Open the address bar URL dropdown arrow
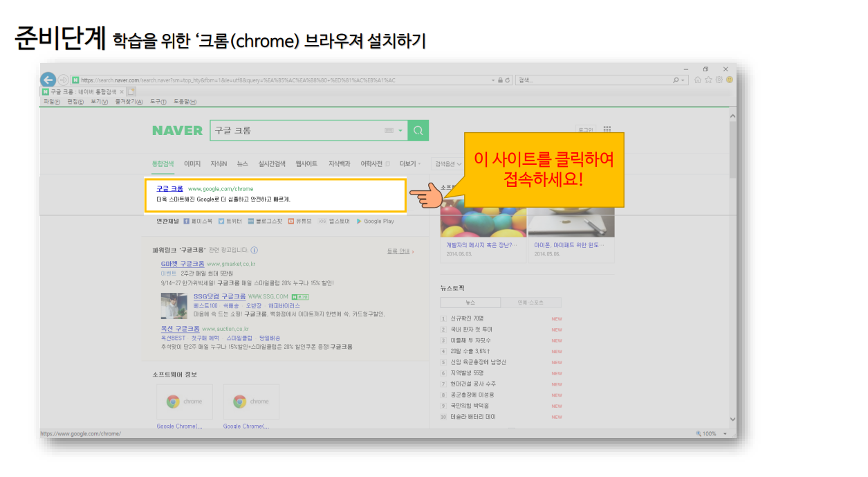The height and width of the screenshot is (477, 868). pyautogui.click(x=492, y=80)
